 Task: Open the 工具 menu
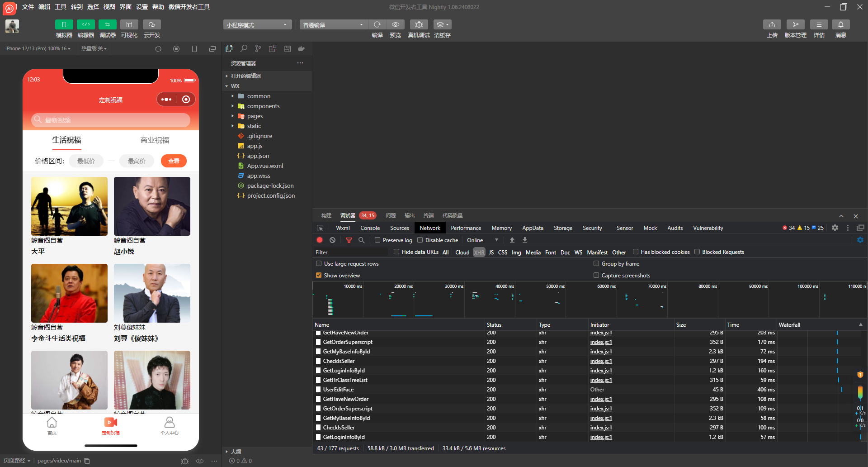tap(61, 7)
